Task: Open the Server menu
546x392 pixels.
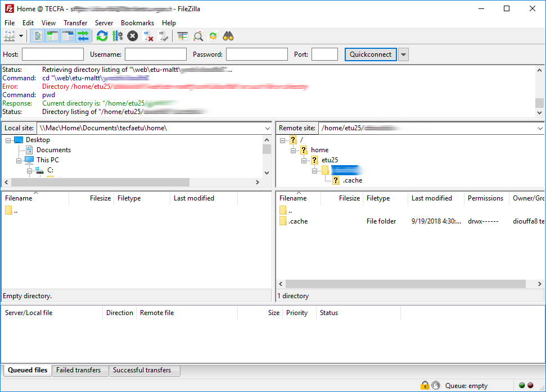Action: point(104,23)
